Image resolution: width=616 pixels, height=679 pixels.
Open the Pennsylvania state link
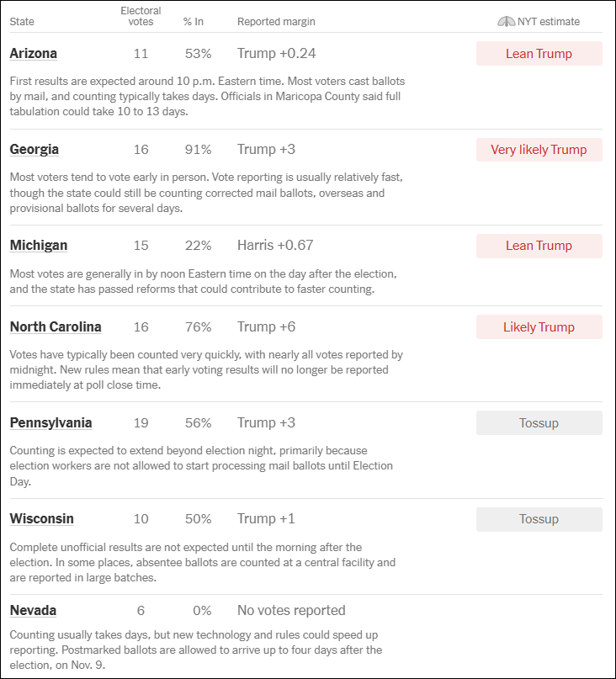coord(50,423)
